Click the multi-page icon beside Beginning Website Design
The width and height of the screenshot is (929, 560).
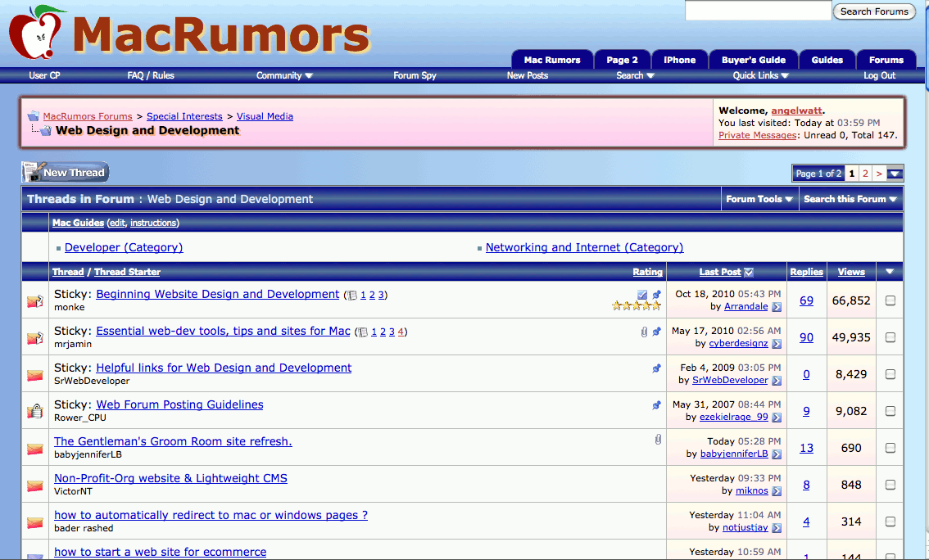coord(352,295)
